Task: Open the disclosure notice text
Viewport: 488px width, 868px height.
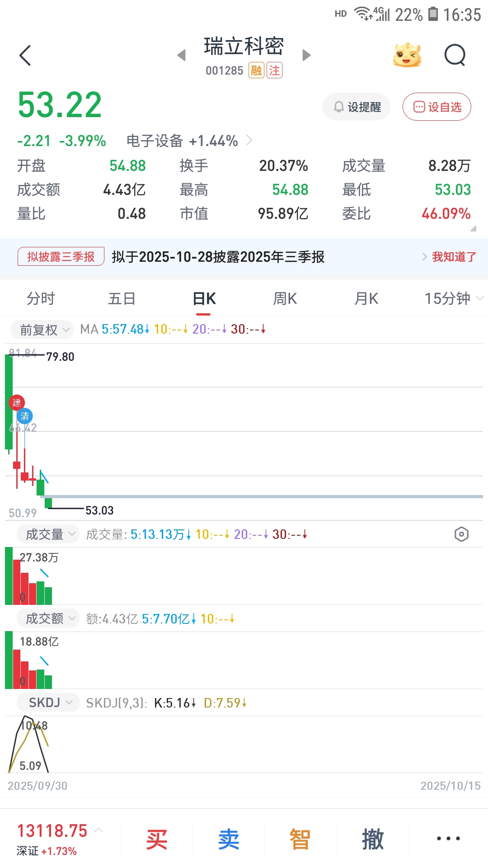Action: (x=218, y=257)
